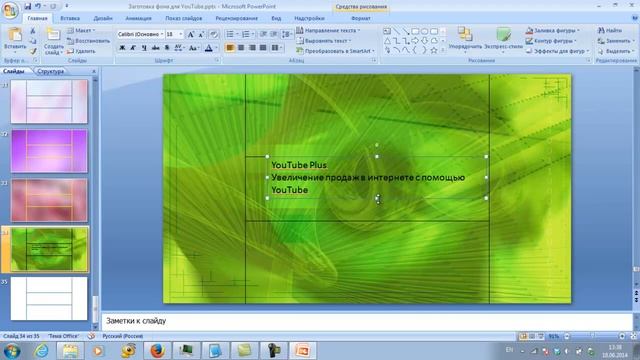Switch to Структура outline pane tab

tap(50, 71)
